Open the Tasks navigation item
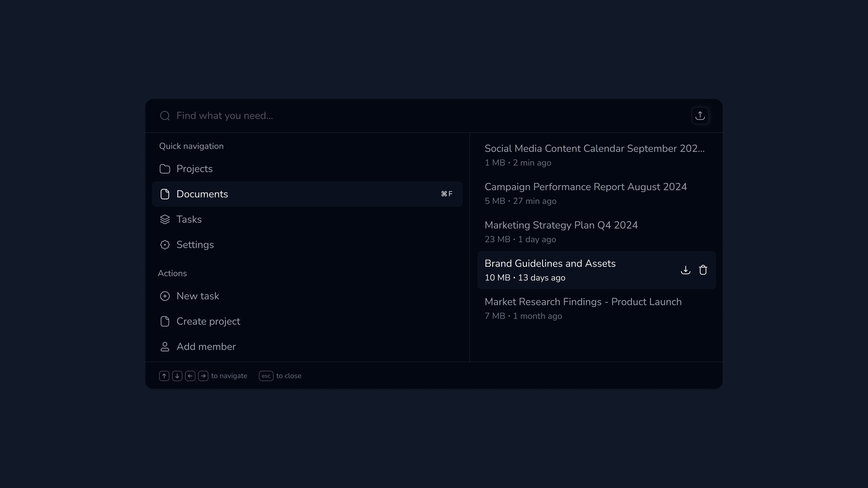The width and height of the screenshot is (868, 488). click(x=189, y=219)
